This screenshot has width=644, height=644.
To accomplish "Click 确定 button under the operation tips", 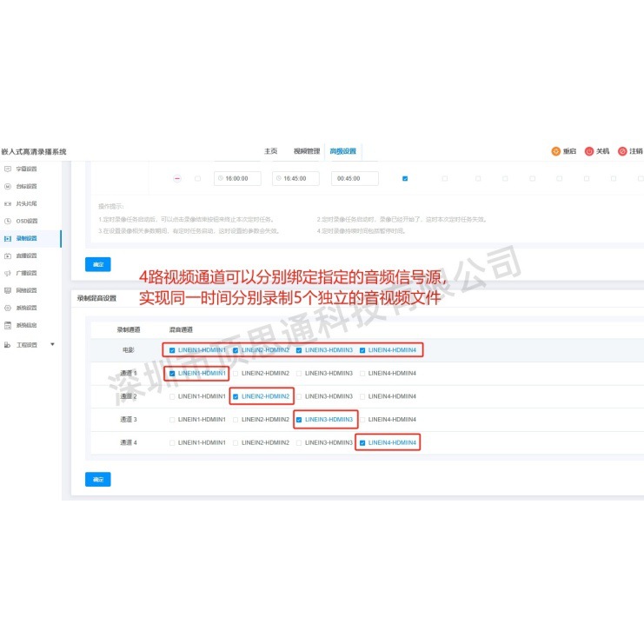I will coord(97,264).
